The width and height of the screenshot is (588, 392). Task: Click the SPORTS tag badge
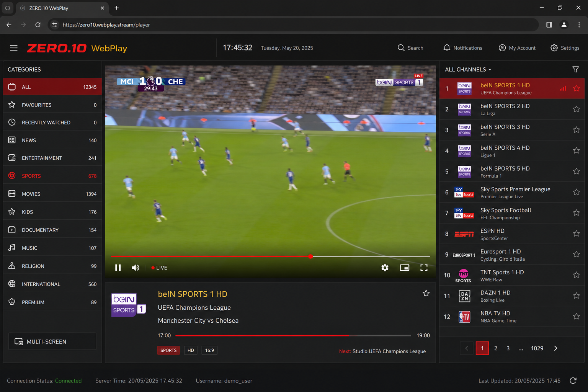[168, 350]
